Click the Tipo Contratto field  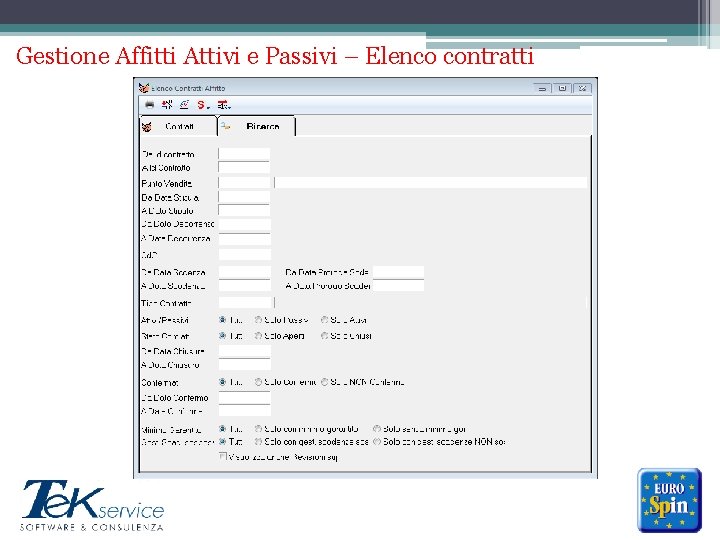(246, 303)
